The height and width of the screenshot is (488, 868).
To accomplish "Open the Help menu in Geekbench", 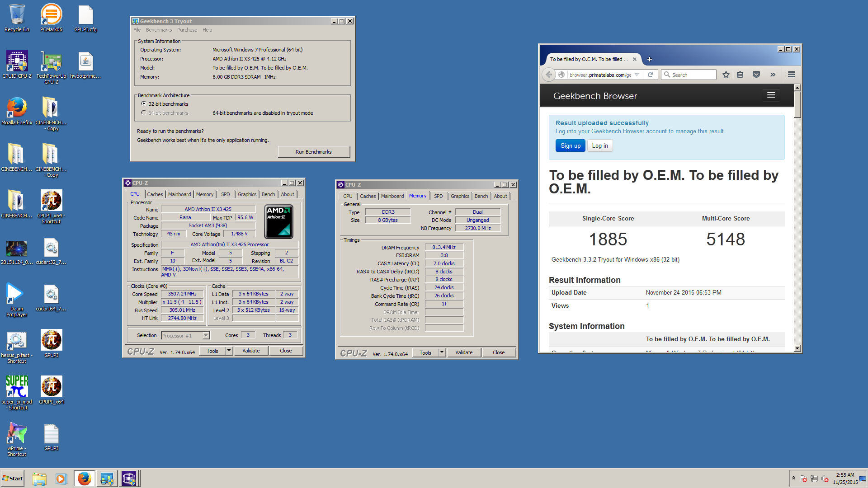I will [207, 30].
